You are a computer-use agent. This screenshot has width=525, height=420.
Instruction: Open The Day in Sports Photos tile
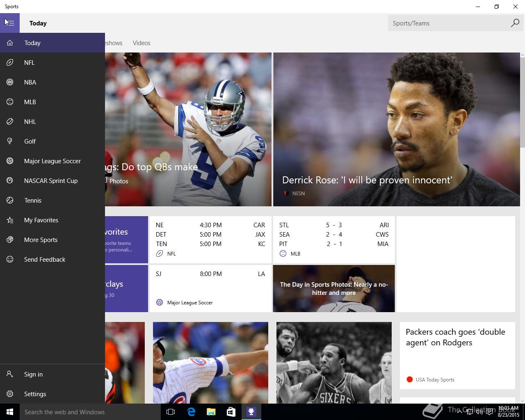(x=334, y=288)
